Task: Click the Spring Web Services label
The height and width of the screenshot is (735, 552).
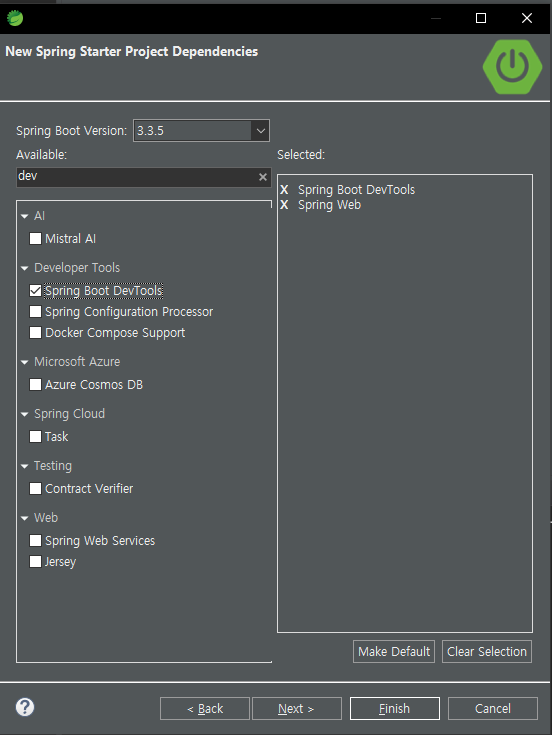Action: [100, 541]
